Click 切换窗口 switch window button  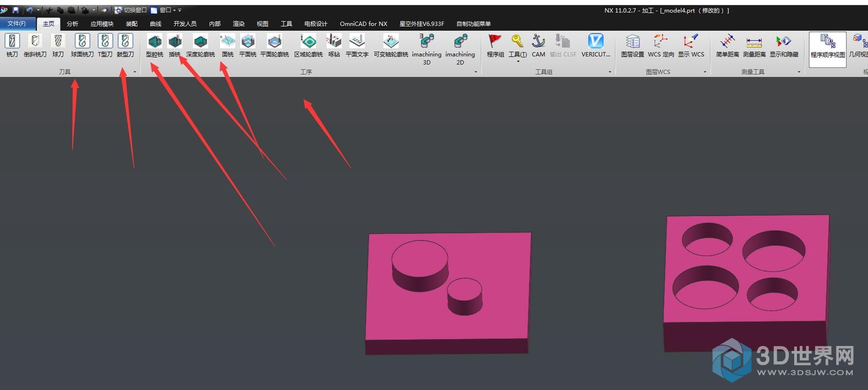[x=131, y=10]
